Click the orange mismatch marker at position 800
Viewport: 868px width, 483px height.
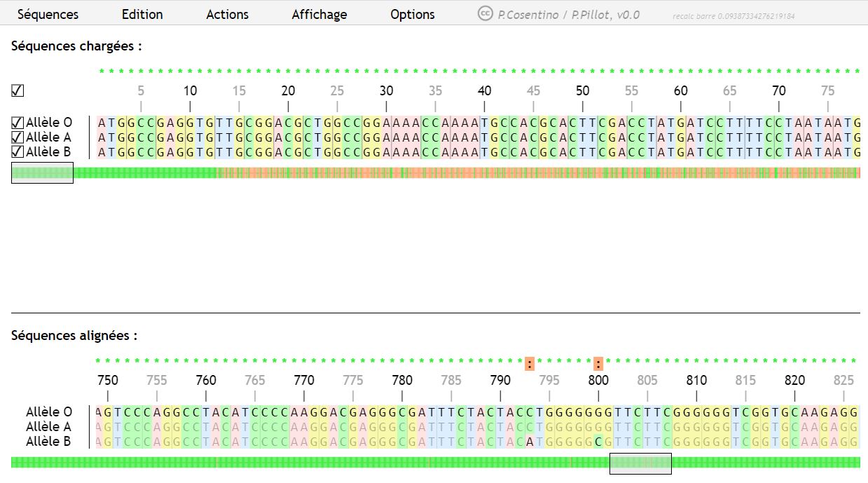(x=598, y=364)
